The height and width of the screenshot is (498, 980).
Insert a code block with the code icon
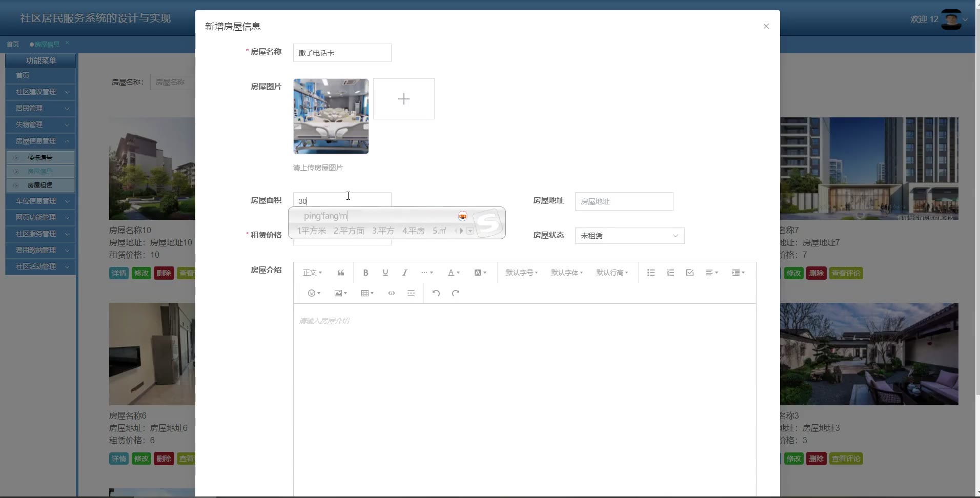point(392,293)
